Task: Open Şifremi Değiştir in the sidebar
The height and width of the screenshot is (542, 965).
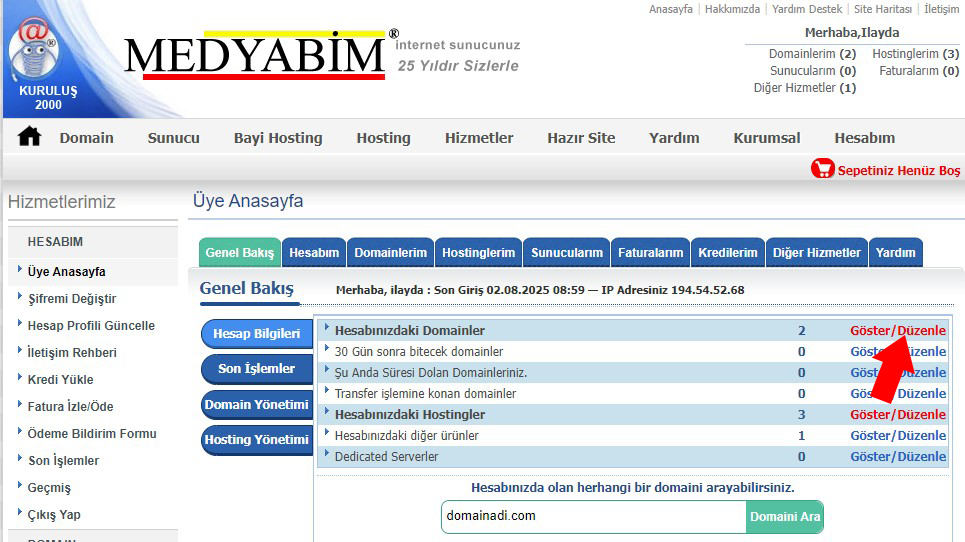Action: click(x=72, y=298)
